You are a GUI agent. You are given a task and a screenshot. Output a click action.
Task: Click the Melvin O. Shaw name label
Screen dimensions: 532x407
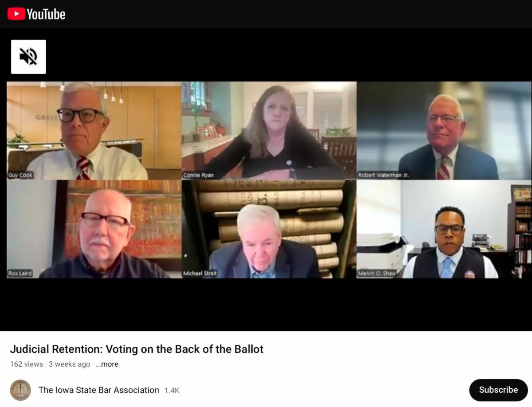coord(377,274)
